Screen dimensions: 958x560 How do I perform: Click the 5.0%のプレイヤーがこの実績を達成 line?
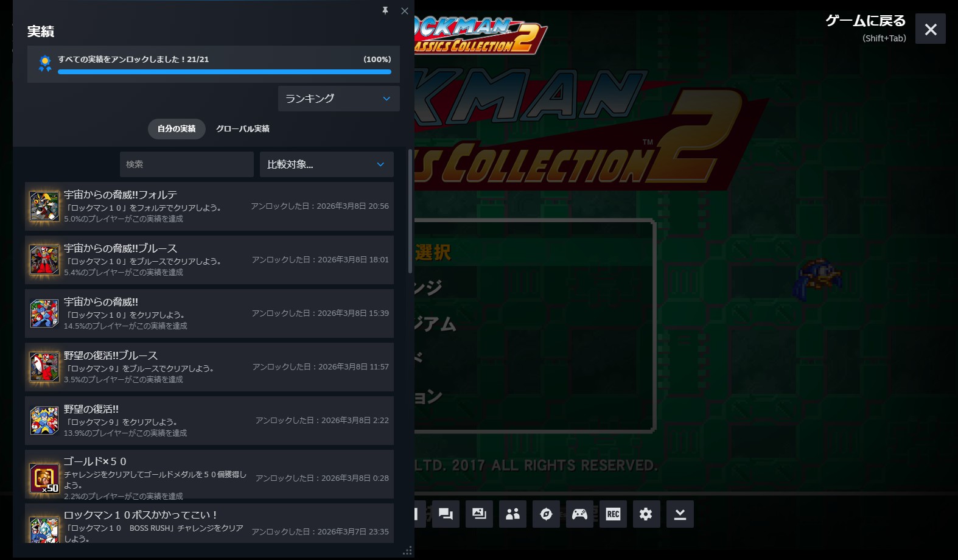tap(124, 219)
